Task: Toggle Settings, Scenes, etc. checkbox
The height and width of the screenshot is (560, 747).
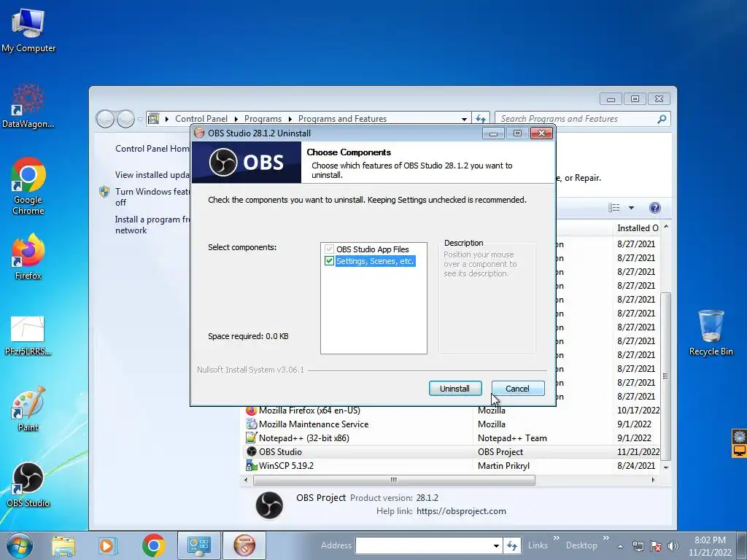Action: coord(329,261)
